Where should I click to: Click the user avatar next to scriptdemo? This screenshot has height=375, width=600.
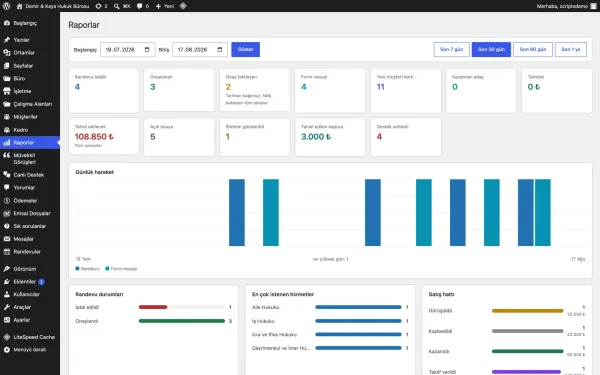coord(593,6)
